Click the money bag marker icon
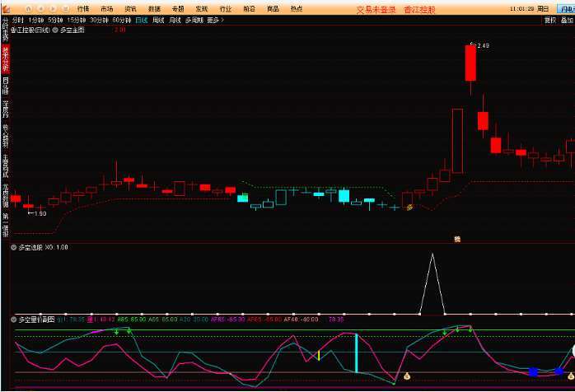Screen dimensions: 575x392 [x=406, y=376]
